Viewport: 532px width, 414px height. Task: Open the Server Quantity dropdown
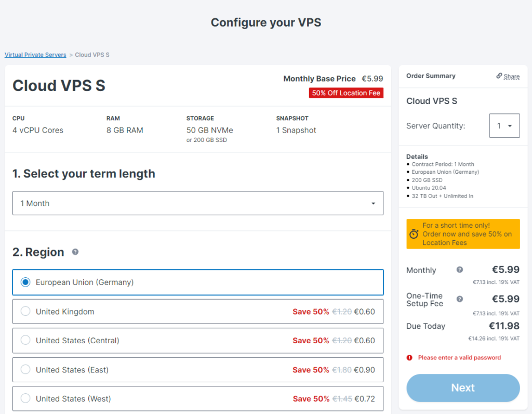[504, 125]
